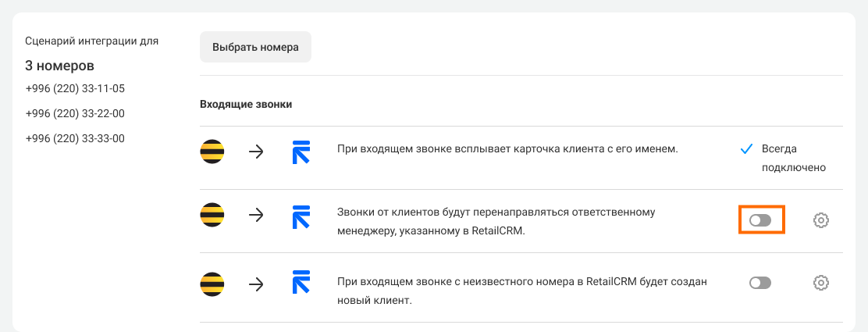This screenshot has width=868, height=332.
Task: Open gear settings for unknown number client creation
Action: tap(821, 284)
